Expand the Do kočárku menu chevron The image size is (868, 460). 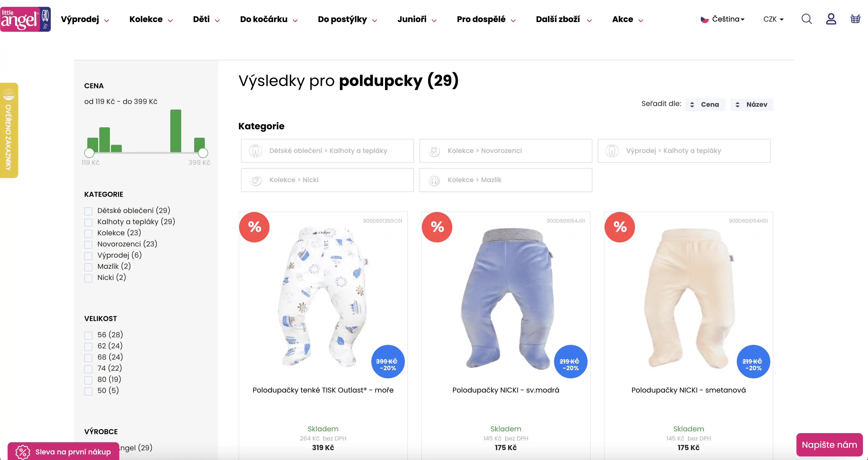[295, 21]
